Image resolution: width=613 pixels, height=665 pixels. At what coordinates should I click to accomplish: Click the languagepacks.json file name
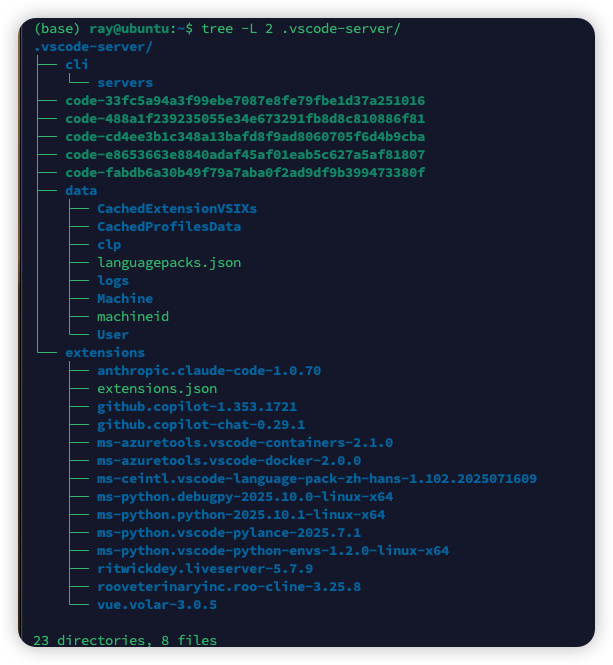(169, 263)
